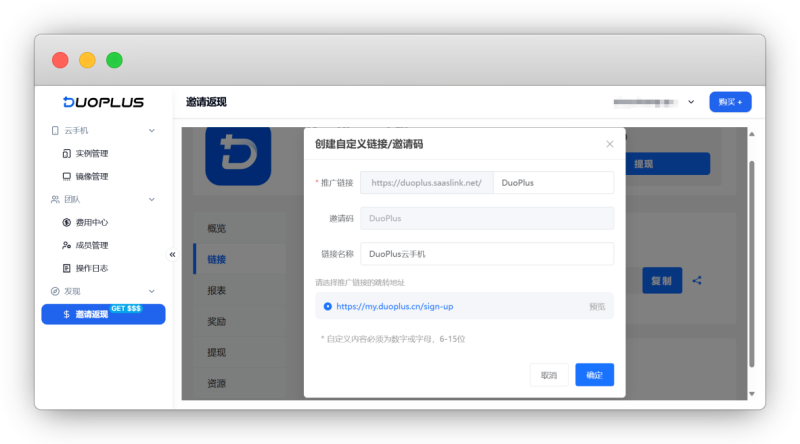
Task: Click the dollar icon on 邀请返现
Action: 66,314
